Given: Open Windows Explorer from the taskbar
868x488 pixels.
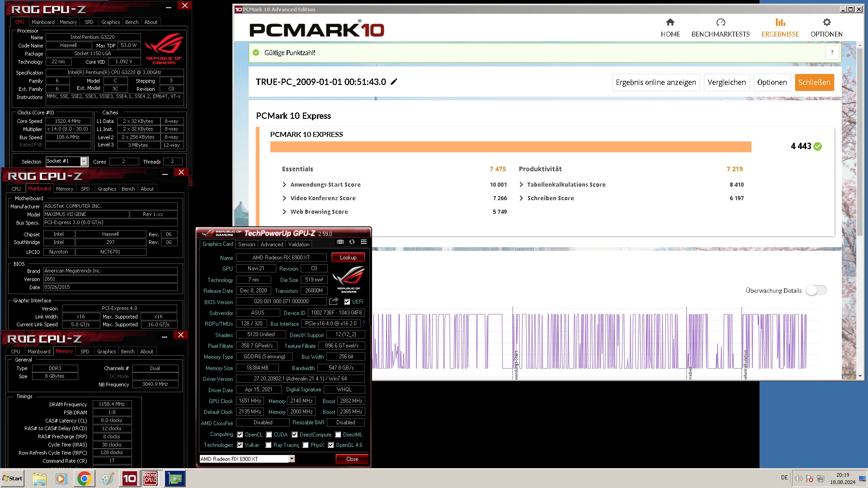Looking at the screenshot, I should pos(39,479).
